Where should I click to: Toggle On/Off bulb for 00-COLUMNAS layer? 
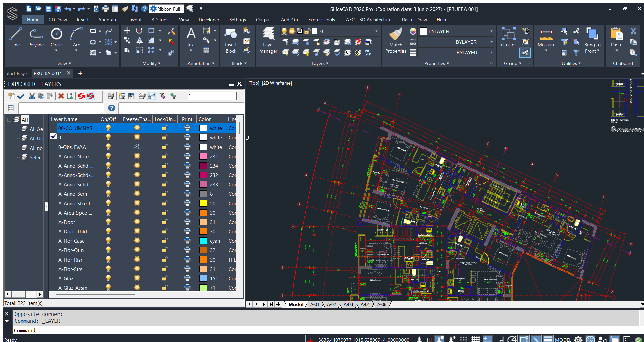[x=108, y=128]
